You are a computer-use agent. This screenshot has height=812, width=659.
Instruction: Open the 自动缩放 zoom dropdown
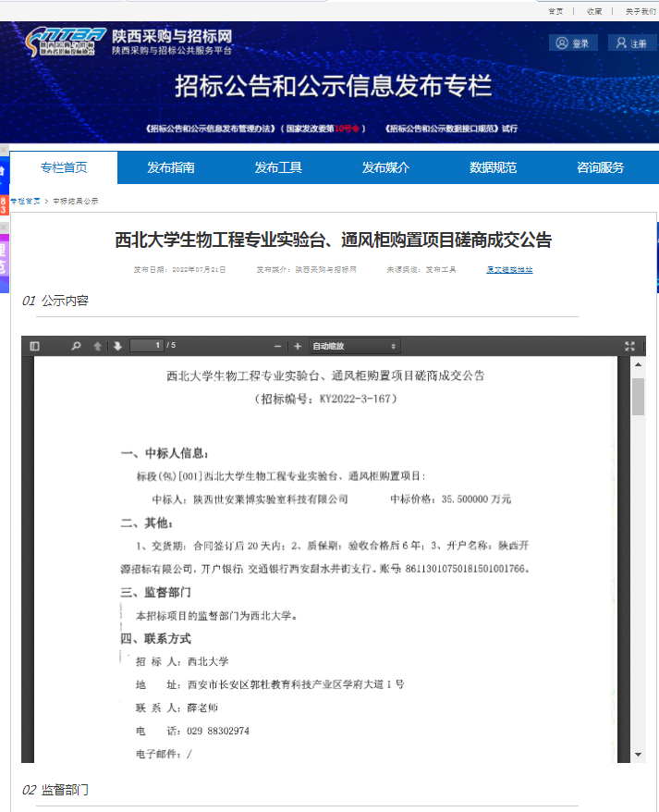pos(355,346)
